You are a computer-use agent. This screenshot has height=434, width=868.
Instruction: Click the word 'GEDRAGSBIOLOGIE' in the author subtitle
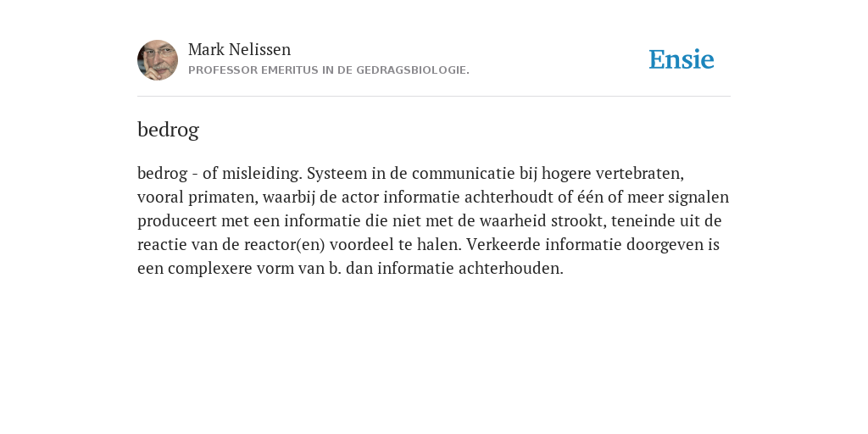(x=411, y=70)
